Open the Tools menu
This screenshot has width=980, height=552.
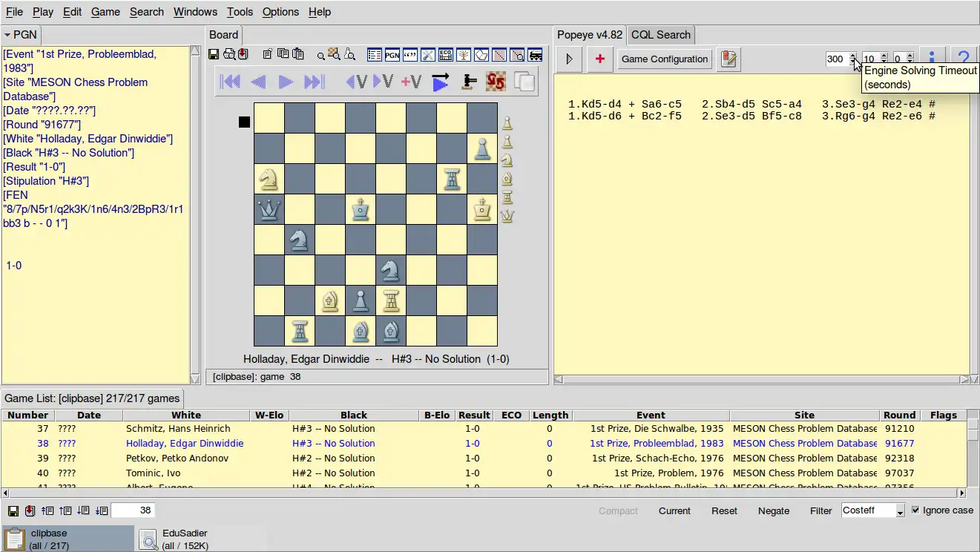click(x=240, y=12)
